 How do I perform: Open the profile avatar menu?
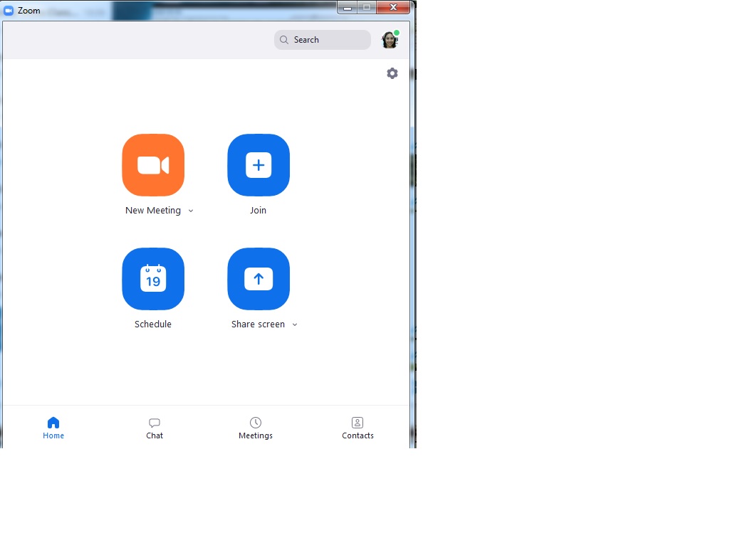[x=390, y=40]
